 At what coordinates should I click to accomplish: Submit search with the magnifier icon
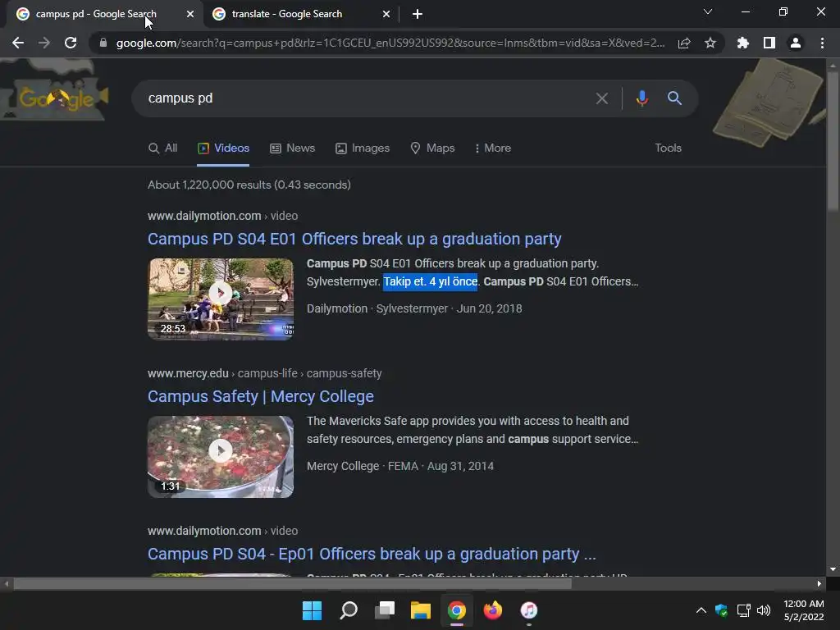674,98
